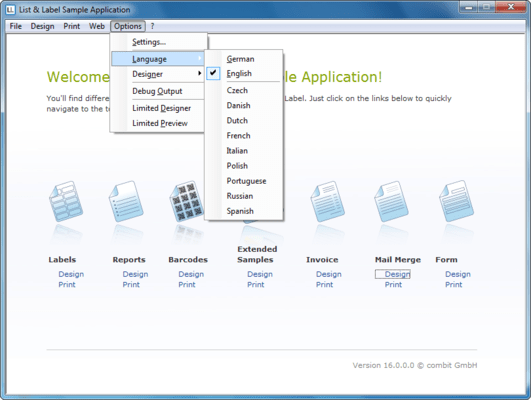Open Print link under Mail Merge
The image size is (531, 400).
(393, 285)
